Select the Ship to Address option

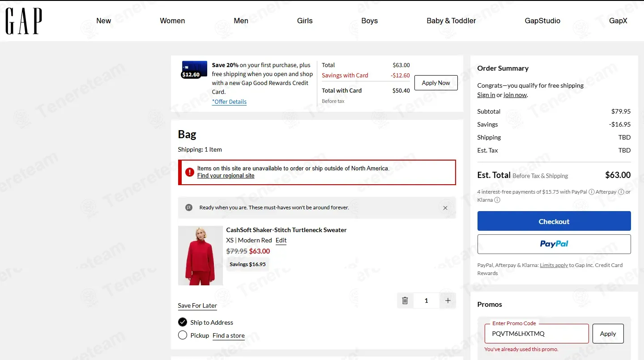click(183, 322)
